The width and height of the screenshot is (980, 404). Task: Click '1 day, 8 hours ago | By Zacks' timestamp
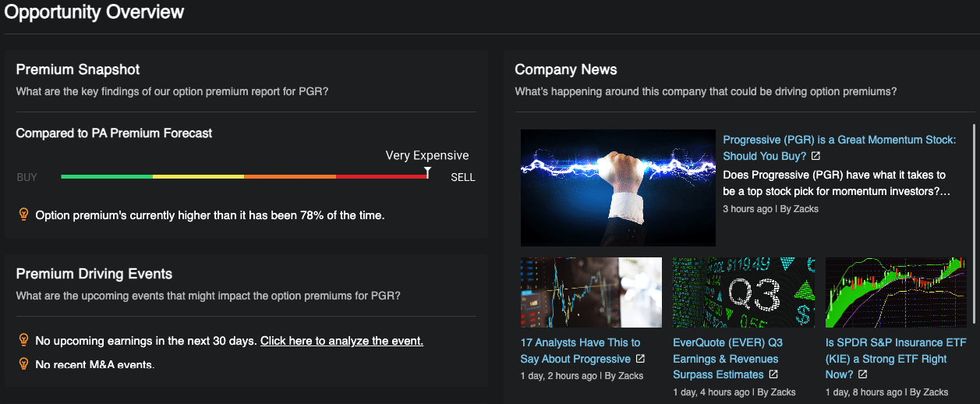[x=887, y=392]
